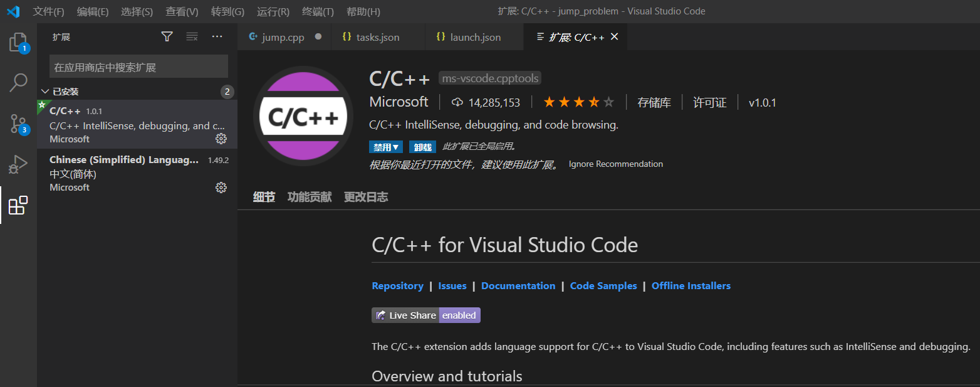Open the Search view icon
The image size is (980, 387).
18,83
